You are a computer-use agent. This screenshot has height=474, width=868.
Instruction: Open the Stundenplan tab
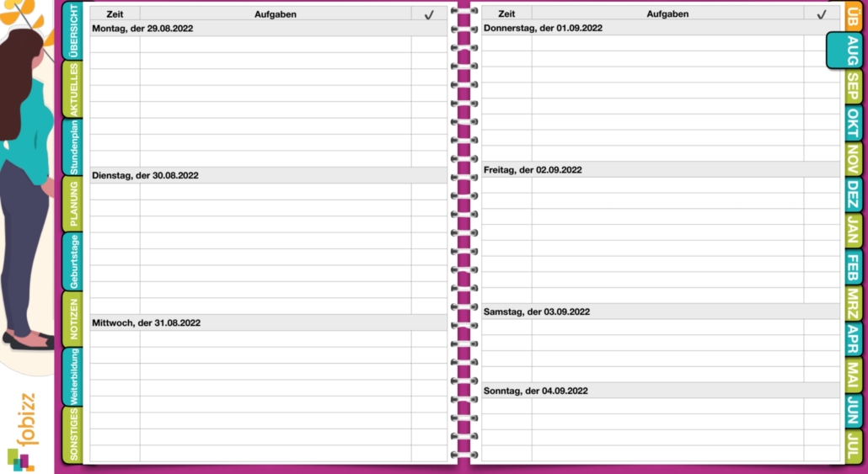[x=73, y=146]
